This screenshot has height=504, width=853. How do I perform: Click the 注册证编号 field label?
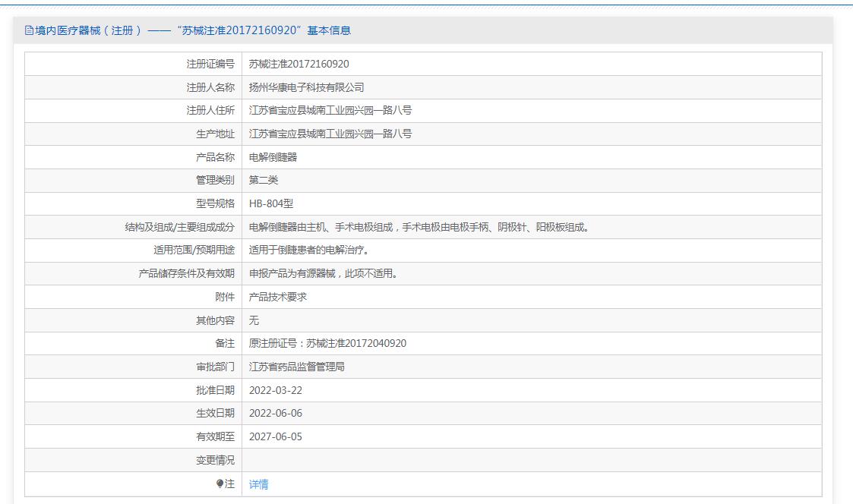pos(210,65)
